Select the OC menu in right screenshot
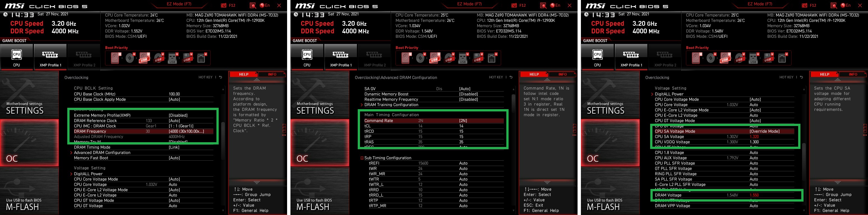Image resolution: width=868 pixels, height=215 pixels. coord(610,143)
